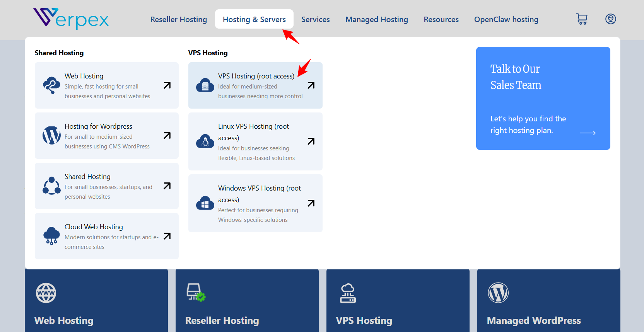This screenshot has height=332, width=644.
Task: Click the VPS Hosting cloud network icon on bottom tile
Action: coord(348,293)
